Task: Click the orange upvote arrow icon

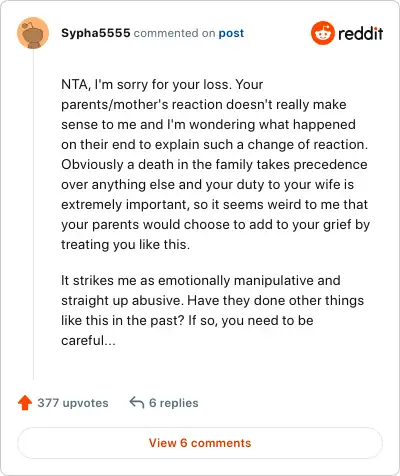Action: click(25, 403)
